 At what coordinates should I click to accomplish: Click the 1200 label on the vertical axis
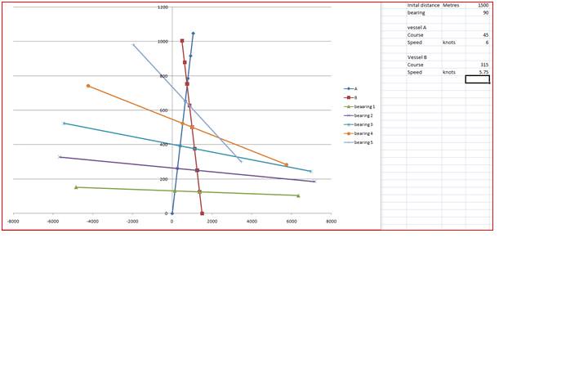point(163,7)
